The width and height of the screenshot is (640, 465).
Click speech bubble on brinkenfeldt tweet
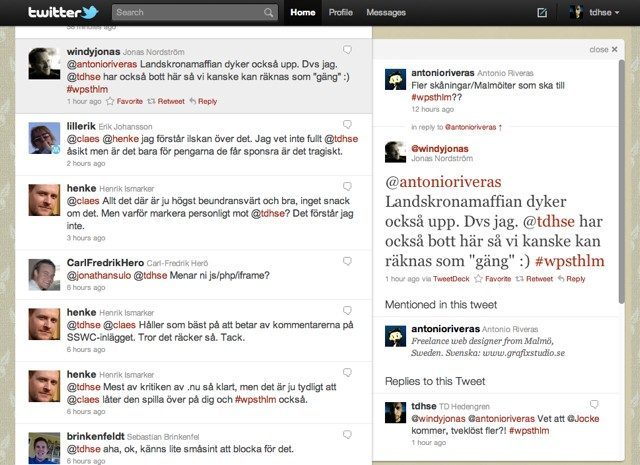pos(347,434)
